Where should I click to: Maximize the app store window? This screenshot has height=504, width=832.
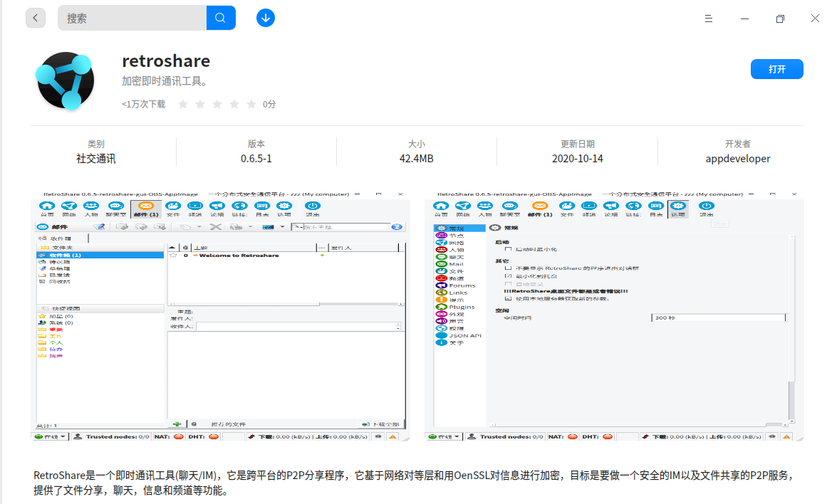coord(780,19)
